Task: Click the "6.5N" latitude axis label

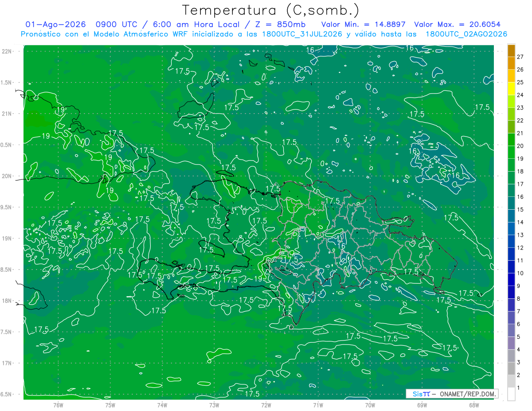Action: click(x=7, y=395)
